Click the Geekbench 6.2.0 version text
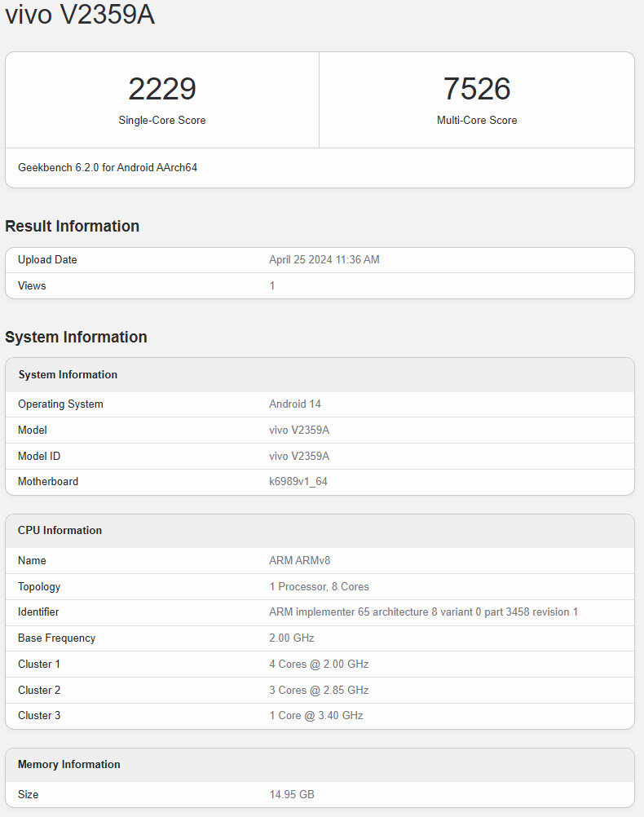644x817 pixels. point(108,168)
